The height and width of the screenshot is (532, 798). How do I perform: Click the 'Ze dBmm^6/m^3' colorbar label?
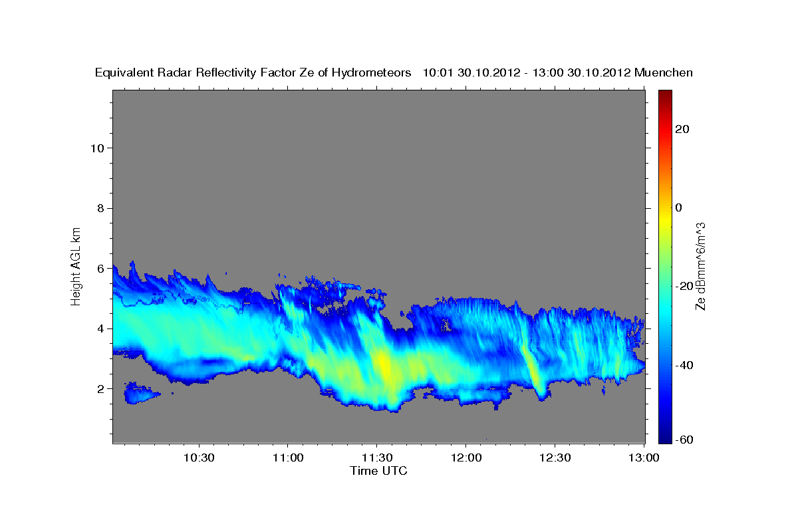point(700,266)
